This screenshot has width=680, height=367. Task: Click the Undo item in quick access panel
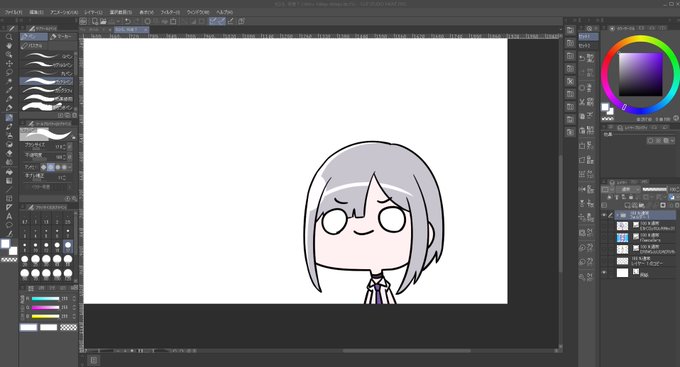click(586, 58)
